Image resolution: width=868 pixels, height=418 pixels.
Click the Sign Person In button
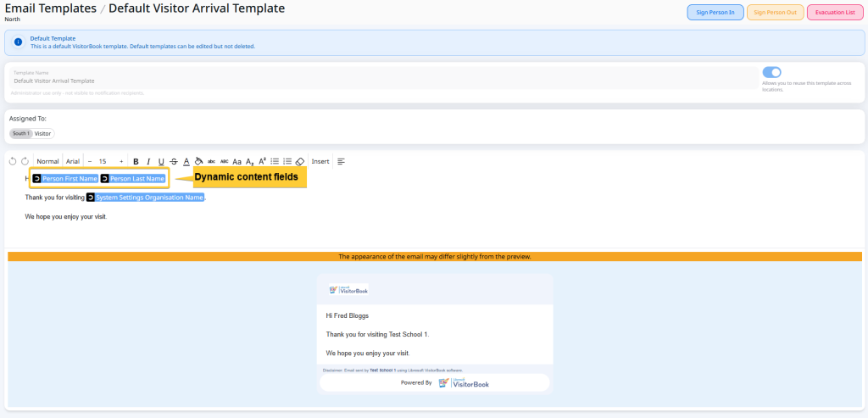pos(715,13)
